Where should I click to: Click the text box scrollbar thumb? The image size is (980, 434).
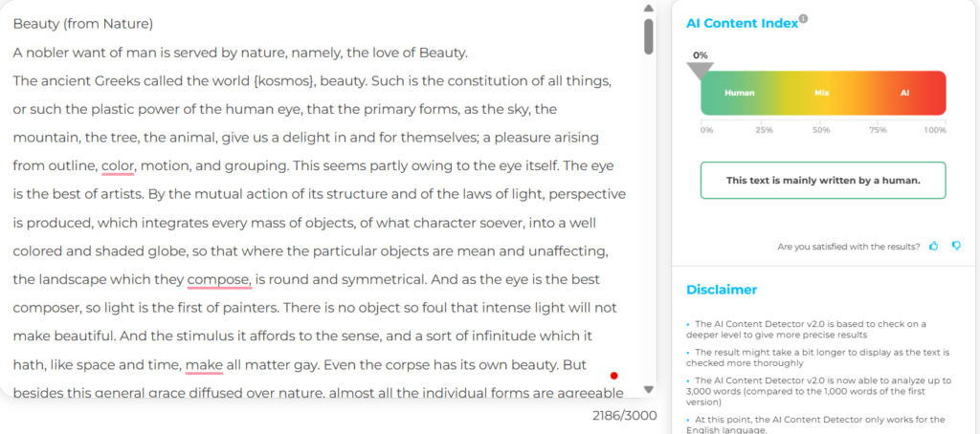click(x=649, y=36)
